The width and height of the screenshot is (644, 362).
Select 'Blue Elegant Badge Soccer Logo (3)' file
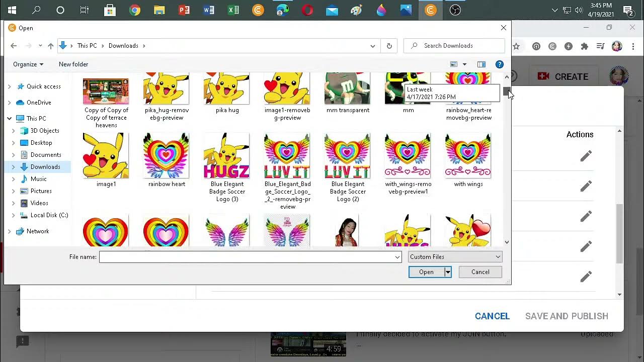pos(227,168)
